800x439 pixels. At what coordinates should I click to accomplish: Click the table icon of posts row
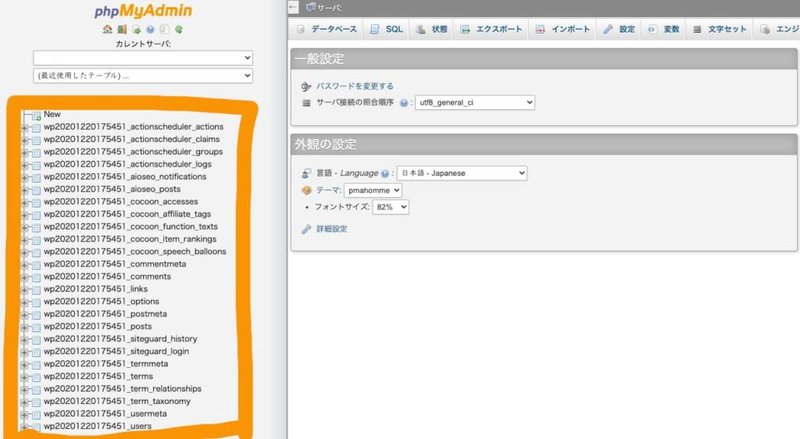tap(36, 327)
